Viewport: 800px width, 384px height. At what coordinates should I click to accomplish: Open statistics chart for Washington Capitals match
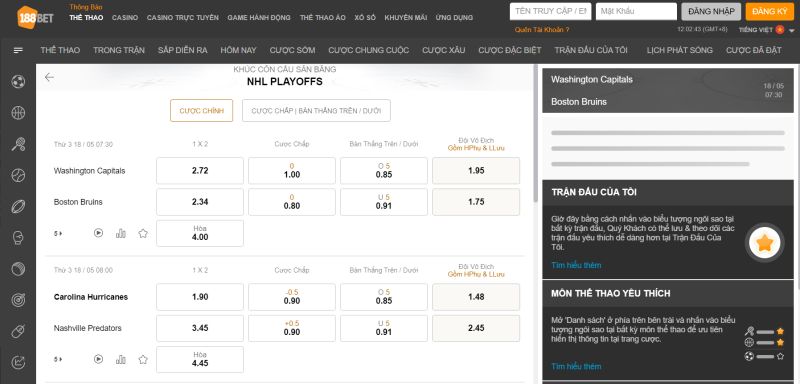(x=121, y=233)
